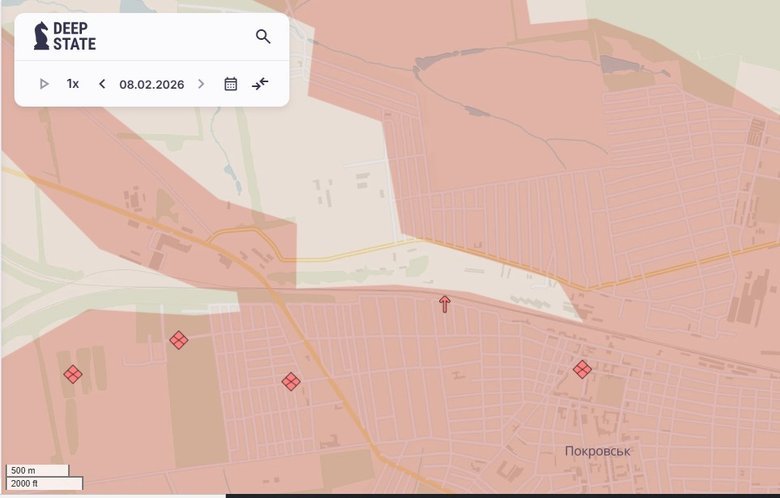Click the red upward arrow marker
This screenshot has width=780, height=498.
[445, 303]
